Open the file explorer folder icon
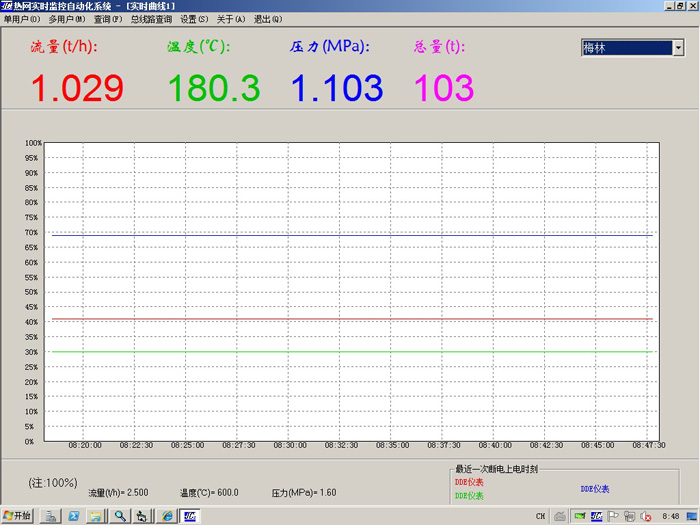Viewport: 700px width, 525px height. click(x=95, y=516)
